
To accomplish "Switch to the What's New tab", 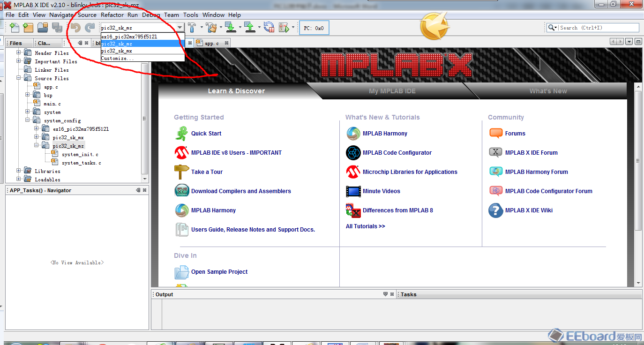I will (548, 91).
